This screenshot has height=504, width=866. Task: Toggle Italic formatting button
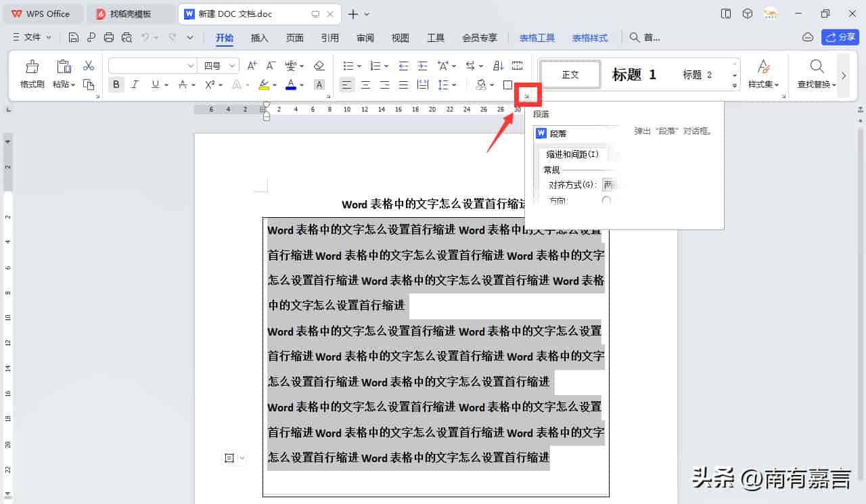pos(135,85)
